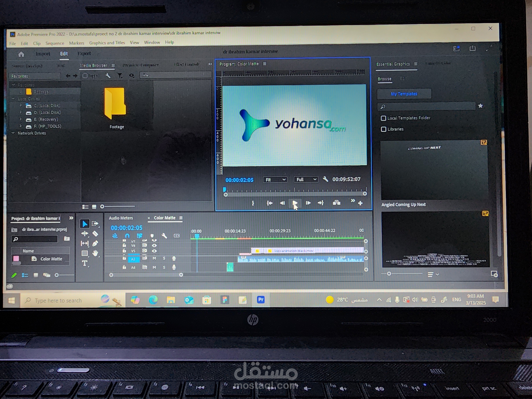Show hidden tabs in Media Browser panel group
Viewport: 532px width, 399px height.
pos(210,64)
